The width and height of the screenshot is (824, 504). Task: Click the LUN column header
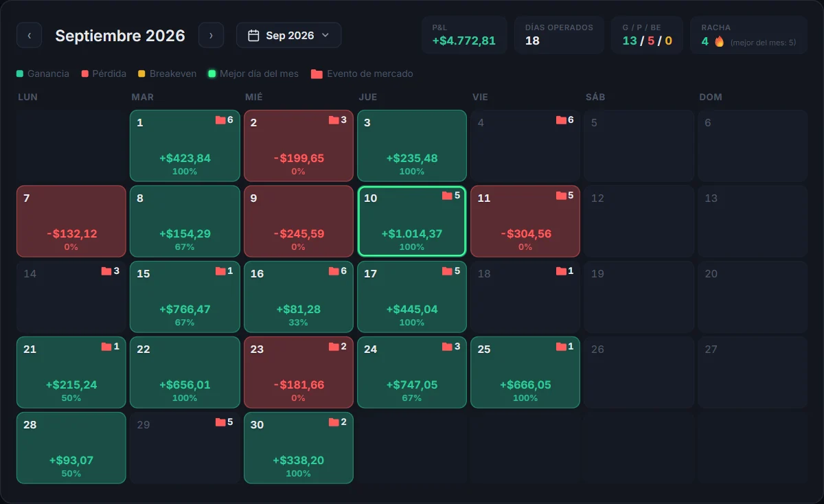tap(27, 97)
